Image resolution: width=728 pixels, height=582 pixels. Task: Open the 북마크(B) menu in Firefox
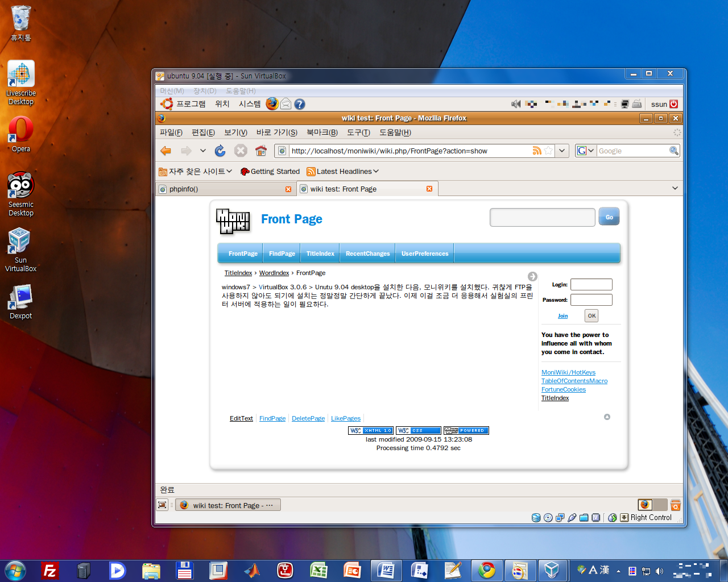coord(322,132)
